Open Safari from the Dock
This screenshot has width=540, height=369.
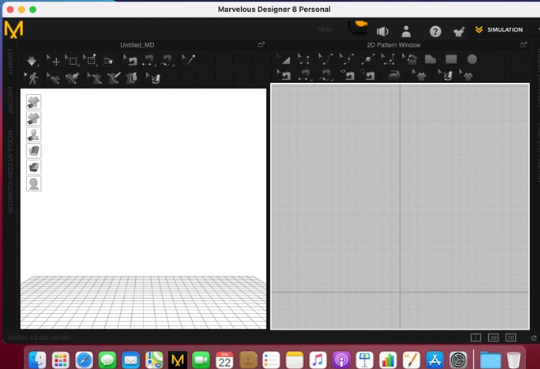(x=84, y=360)
